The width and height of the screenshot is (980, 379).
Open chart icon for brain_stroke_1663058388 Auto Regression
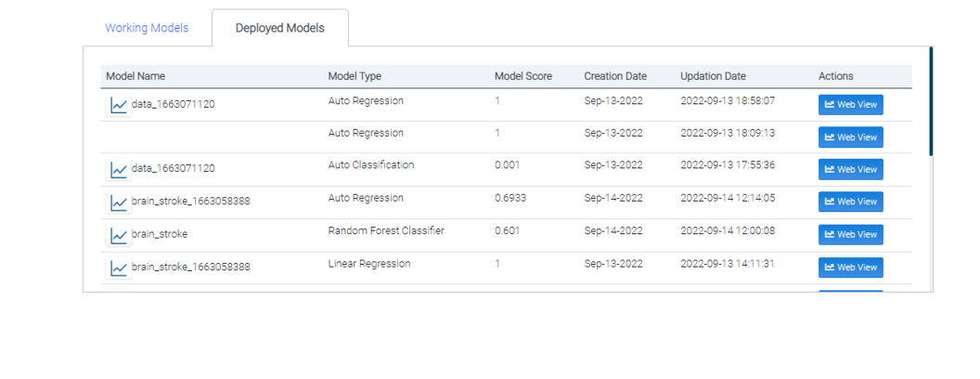coord(119,203)
